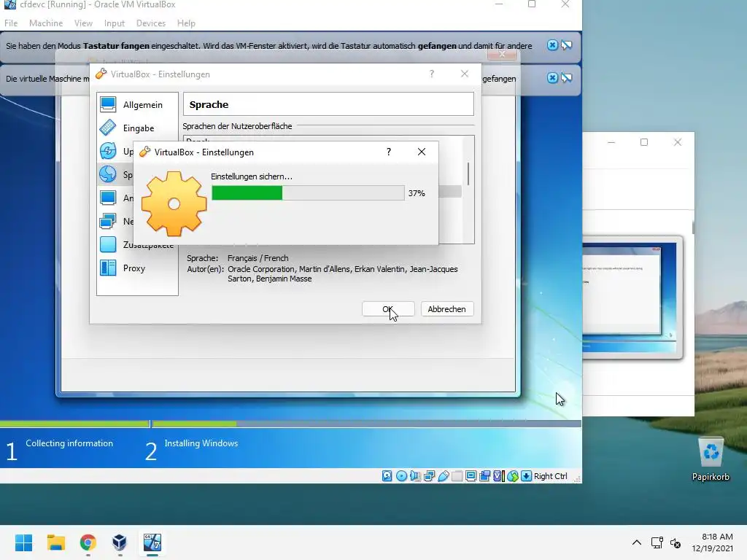Click help question mark of the back Einstellungen window

click(x=432, y=74)
